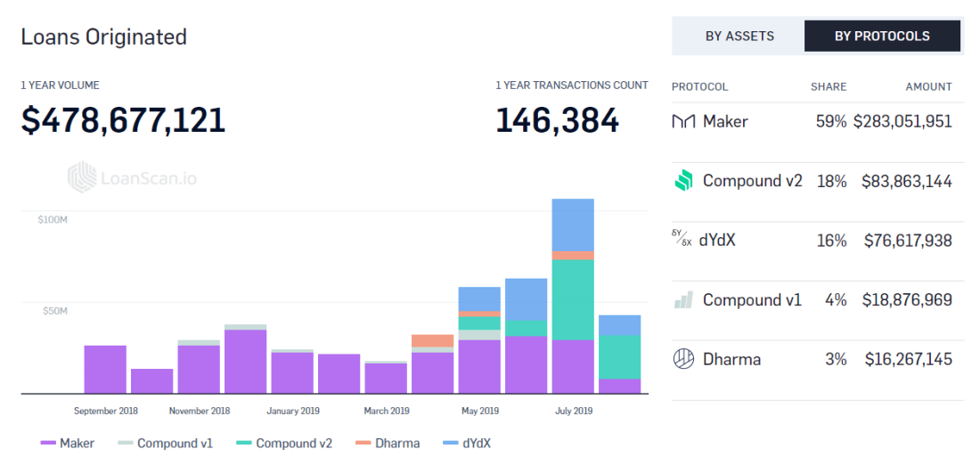Image resolution: width=980 pixels, height=457 pixels.
Task: Toggle the Compound v1 legend entry
Action: click(x=165, y=444)
